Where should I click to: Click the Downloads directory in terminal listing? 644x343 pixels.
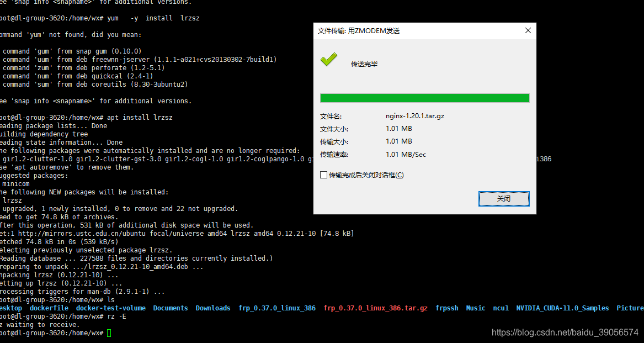(213, 308)
